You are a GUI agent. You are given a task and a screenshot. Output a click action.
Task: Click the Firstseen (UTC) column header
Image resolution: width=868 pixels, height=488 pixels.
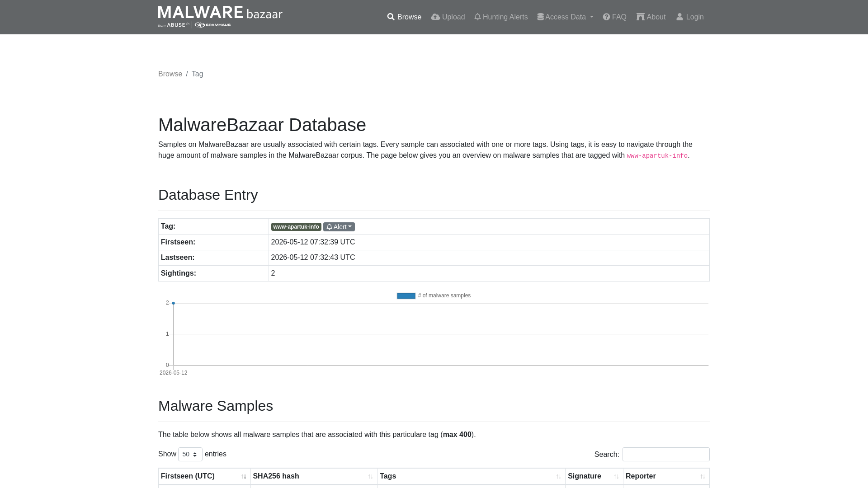pos(204,476)
